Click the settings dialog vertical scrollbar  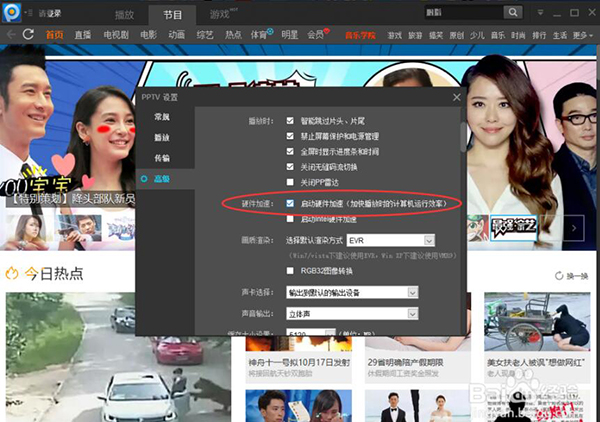(x=461, y=135)
